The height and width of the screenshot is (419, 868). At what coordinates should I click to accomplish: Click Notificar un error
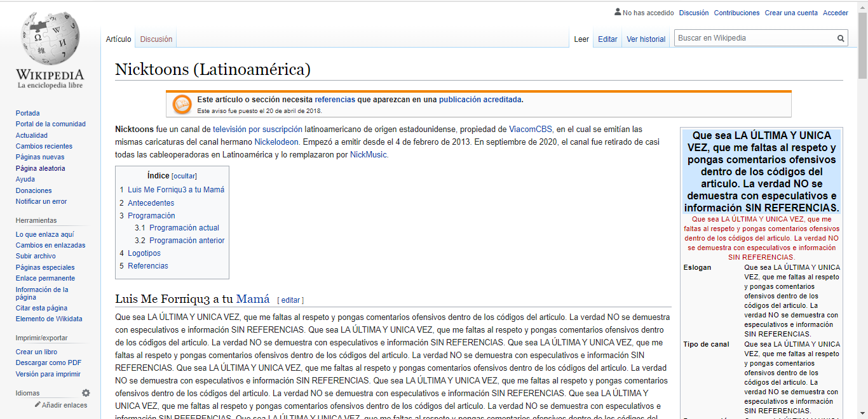(41, 202)
